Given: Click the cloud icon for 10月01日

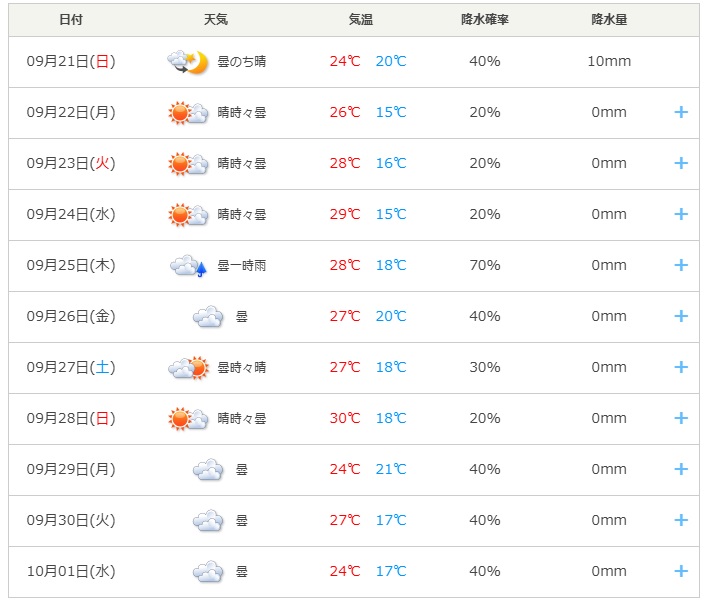Looking at the screenshot, I should pyautogui.click(x=208, y=572).
